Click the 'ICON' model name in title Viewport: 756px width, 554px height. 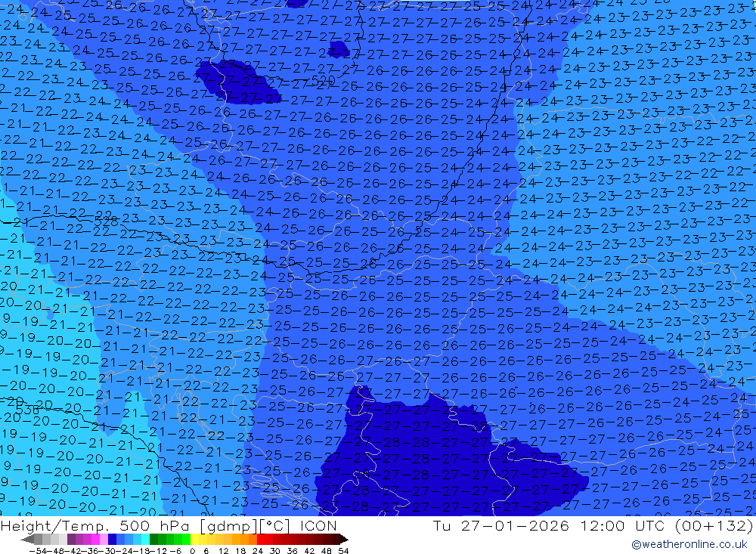318,525
